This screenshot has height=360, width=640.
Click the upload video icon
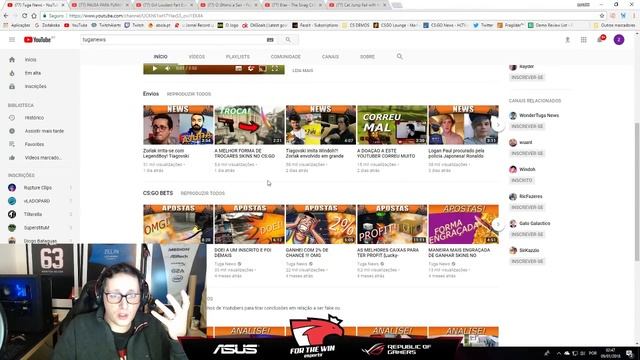pyautogui.click(x=567, y=40)
